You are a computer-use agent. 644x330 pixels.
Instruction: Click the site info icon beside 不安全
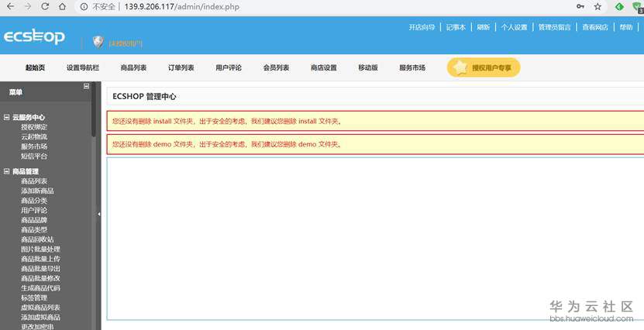(84, 6)
